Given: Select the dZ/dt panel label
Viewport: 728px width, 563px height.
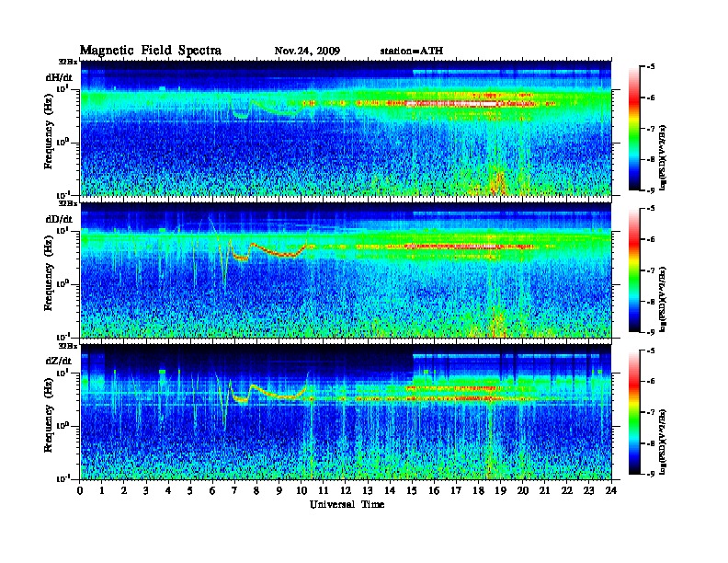Looking at the screenshot, I should click(59, 361).
